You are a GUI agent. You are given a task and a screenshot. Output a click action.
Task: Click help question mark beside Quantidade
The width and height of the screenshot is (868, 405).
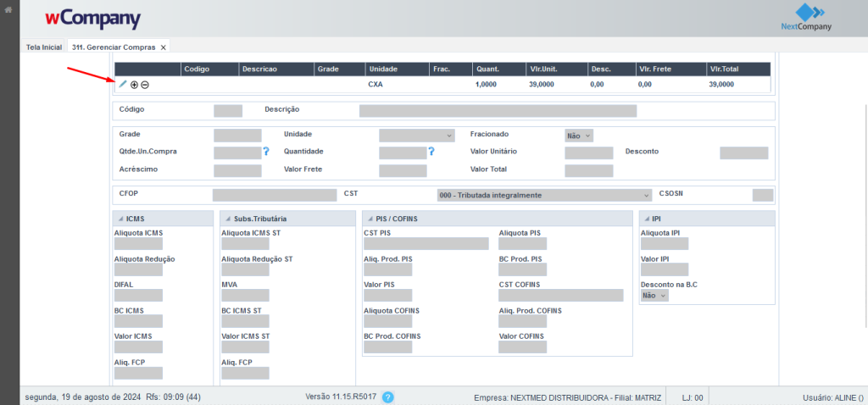point(431,151)
